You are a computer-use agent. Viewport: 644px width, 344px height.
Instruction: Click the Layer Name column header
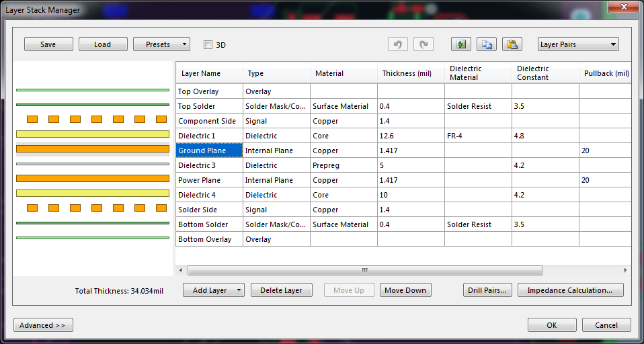(x=210, y=73)
